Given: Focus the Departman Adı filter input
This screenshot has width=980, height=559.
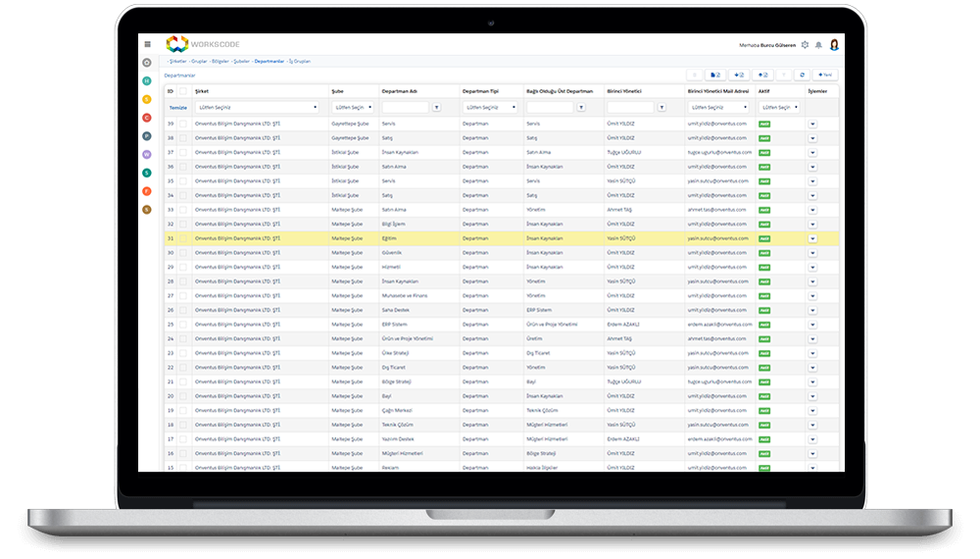Looking at the screenshot, I should pyautogui.click(x=405, y=108).
